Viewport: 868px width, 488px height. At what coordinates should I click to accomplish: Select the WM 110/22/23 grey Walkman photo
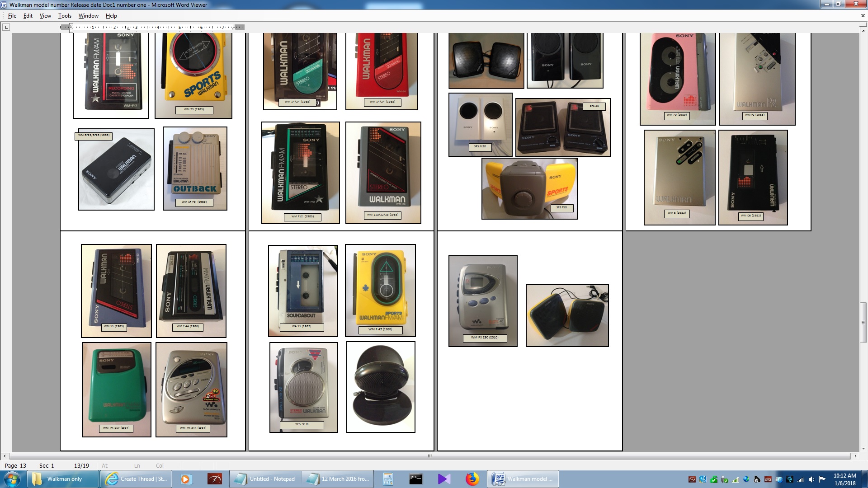point(383,173)
